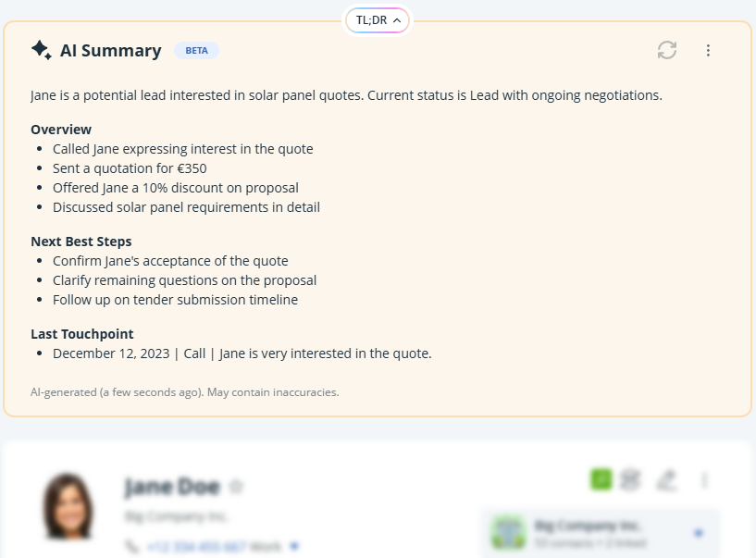Click the contact card icon beside the WhatsApp icon

(x=631, y=479)
